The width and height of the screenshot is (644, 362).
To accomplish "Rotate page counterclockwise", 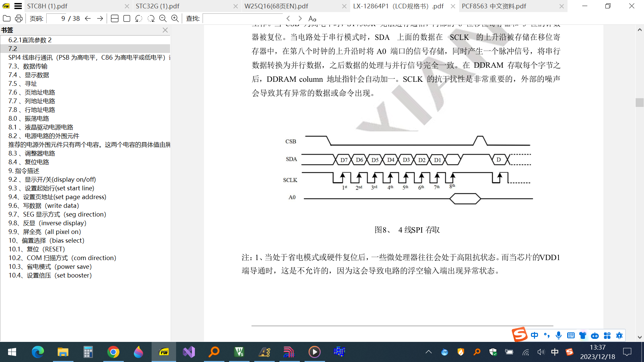I will click(139, 18).
